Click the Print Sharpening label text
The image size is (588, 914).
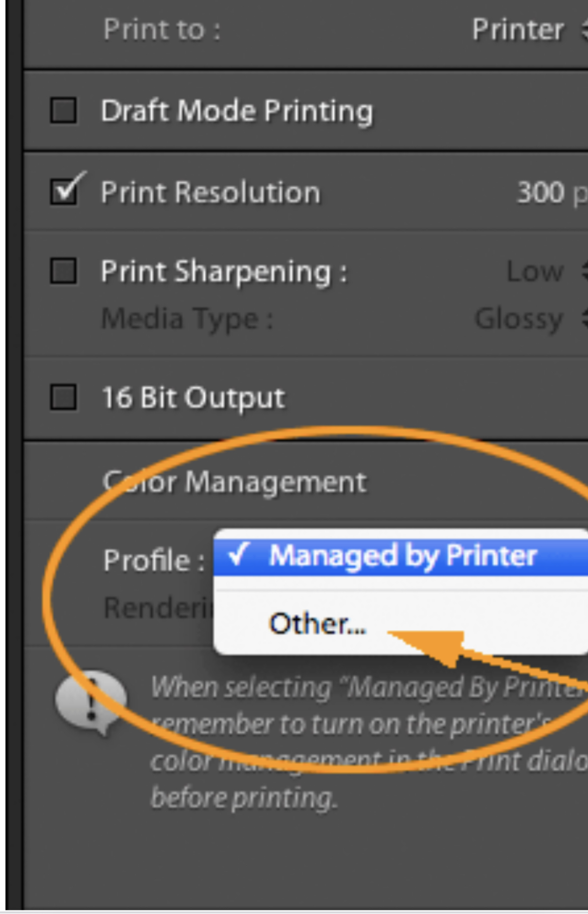click(224, 272)
